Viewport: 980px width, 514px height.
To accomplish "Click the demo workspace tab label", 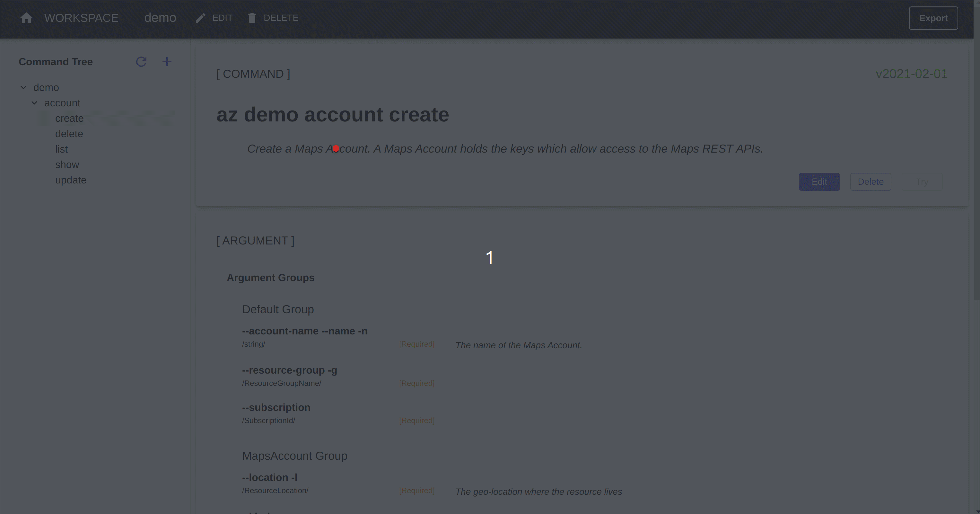I will tap(160, 17).
